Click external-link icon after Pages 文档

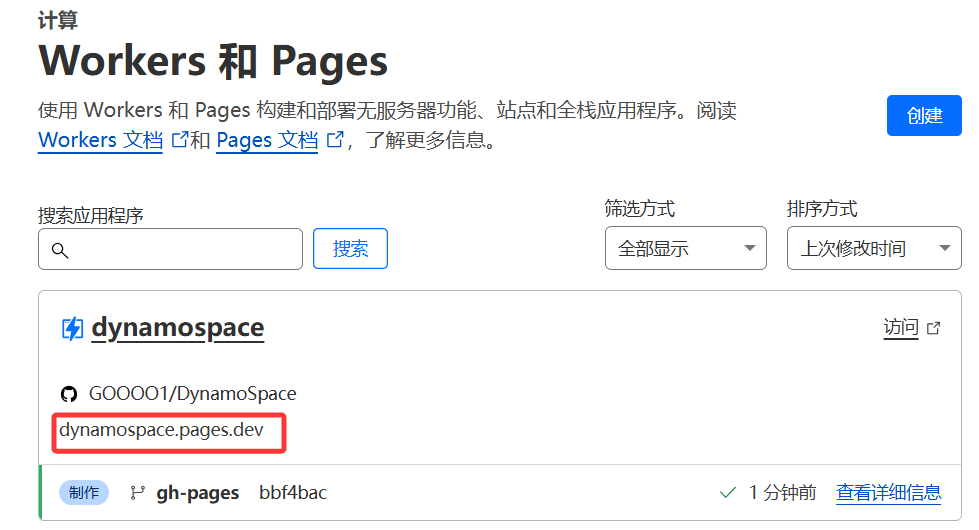tap(335, 139)
